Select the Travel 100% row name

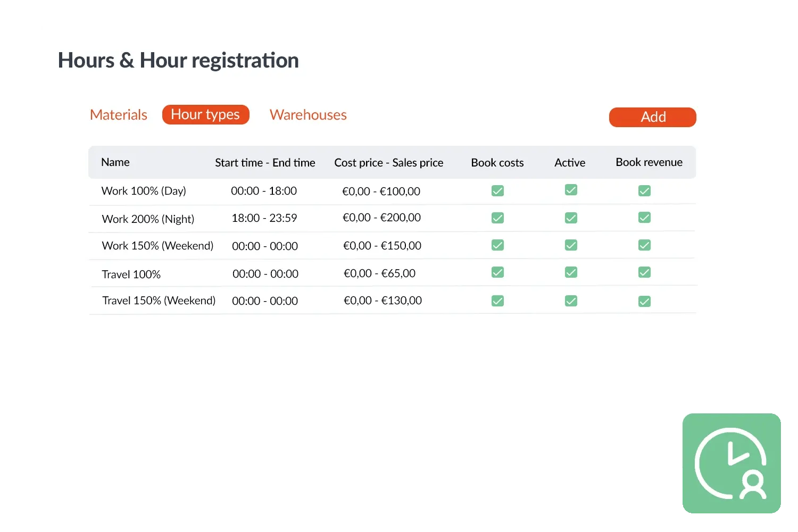tap(131, 275)
